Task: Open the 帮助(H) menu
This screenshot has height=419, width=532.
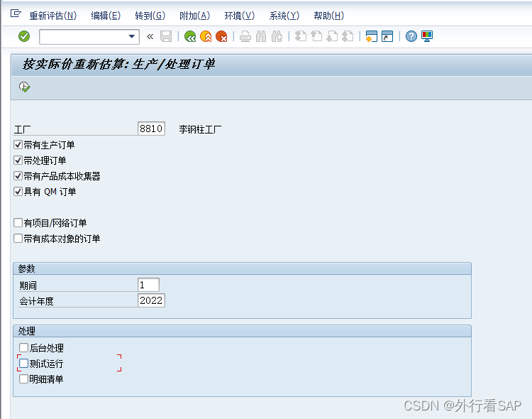Action: click(x=328, y=16)
